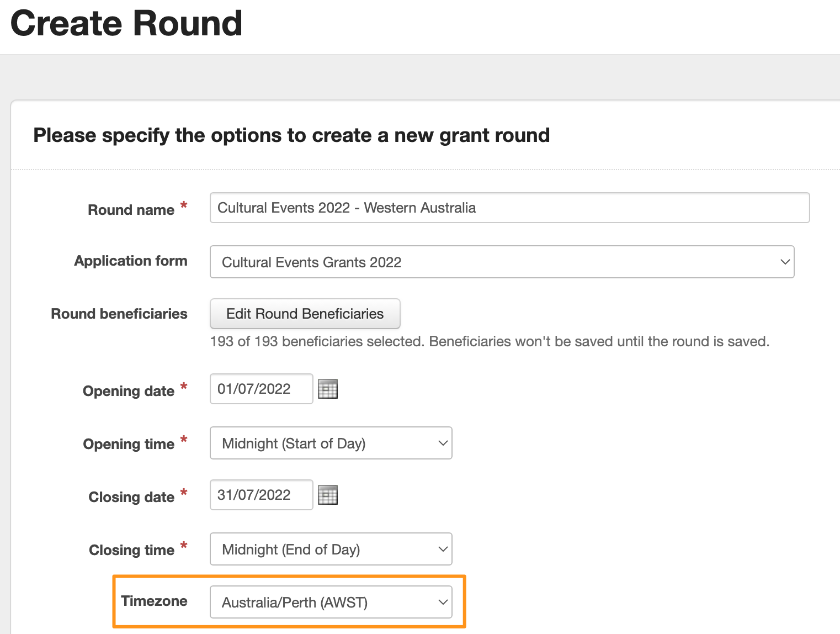
Task: Open the calendar picker for Closing date
Action: coord(328,495)
